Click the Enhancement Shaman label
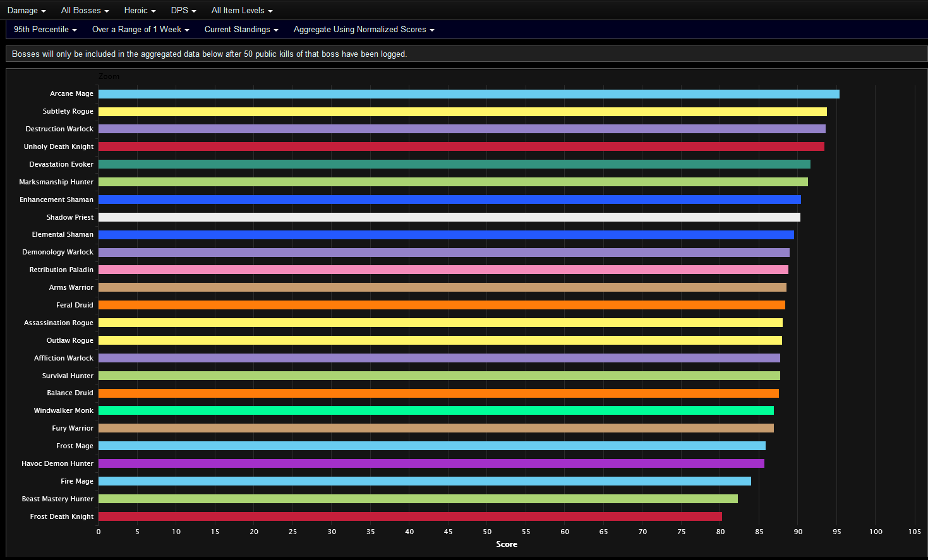This screenshot has width=928, height=560. pos(56,200)
